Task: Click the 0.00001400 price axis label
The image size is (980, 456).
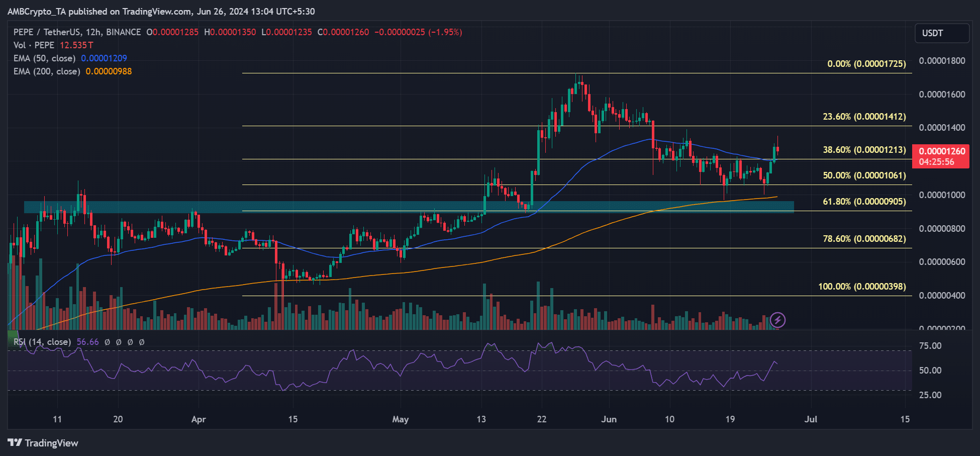Action: click(x=942, y=128)
